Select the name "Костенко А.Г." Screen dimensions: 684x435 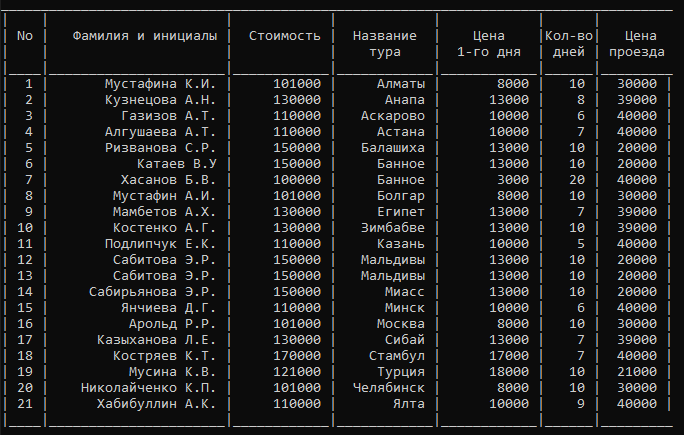tap(164, 228)
